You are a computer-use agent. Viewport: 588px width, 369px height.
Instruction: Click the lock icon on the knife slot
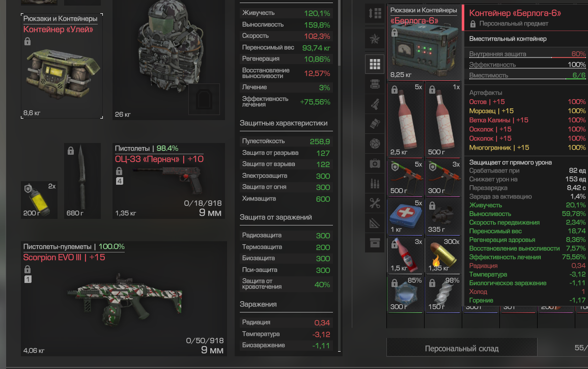tap(70, 151)
